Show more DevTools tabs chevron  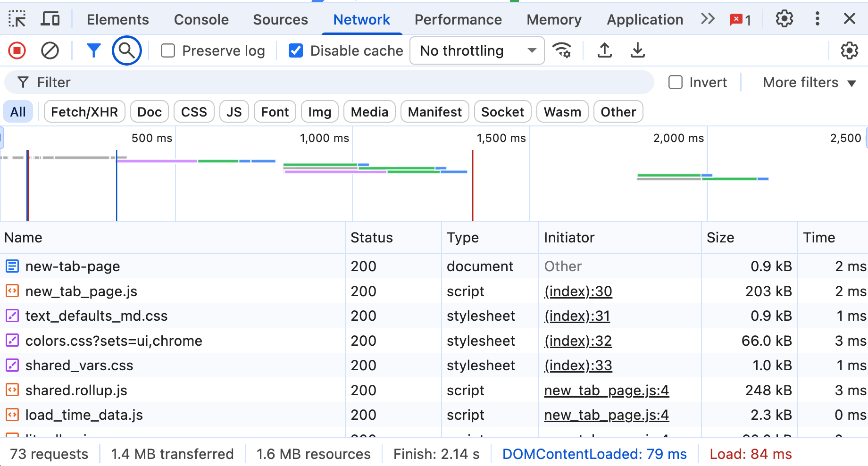pyautogui.click(x=708, y=19)
